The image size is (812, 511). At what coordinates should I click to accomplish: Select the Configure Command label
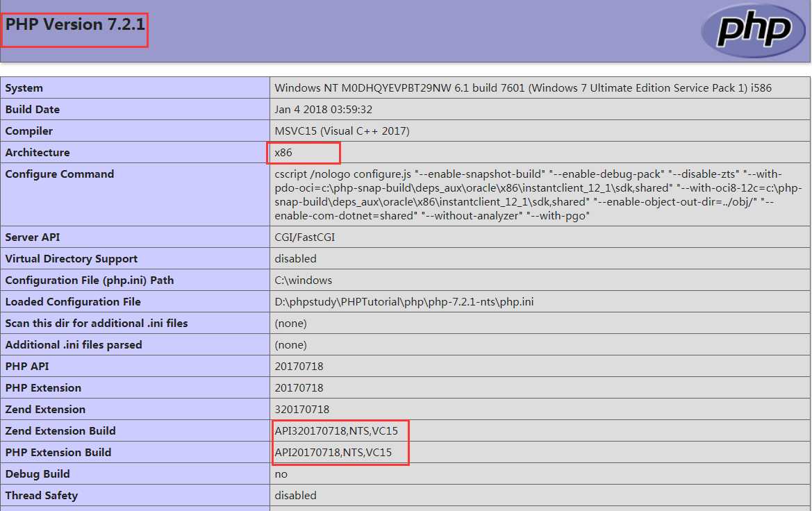pos(60,174)
